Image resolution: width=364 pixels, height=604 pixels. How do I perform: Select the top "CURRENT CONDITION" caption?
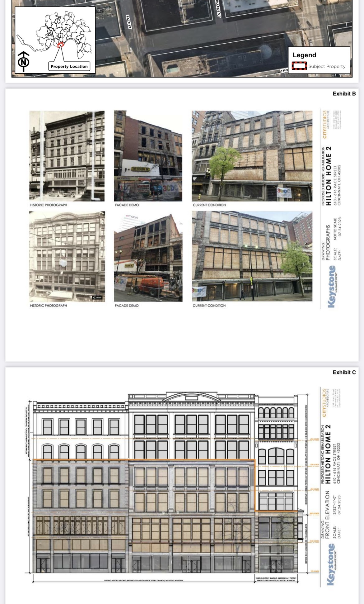tap(209, 205)
